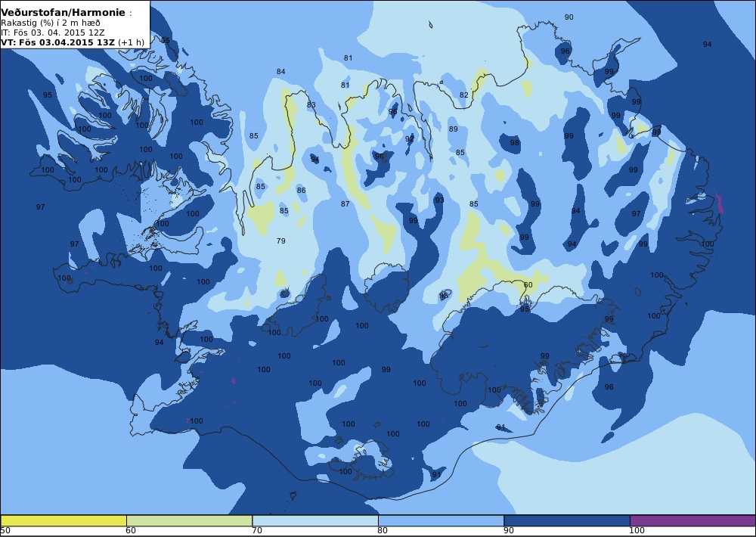Image resolution: width=756 pixels, height=537 pixels.
Task: Click the '80' label on the color scale
Action: coord(383,531)
